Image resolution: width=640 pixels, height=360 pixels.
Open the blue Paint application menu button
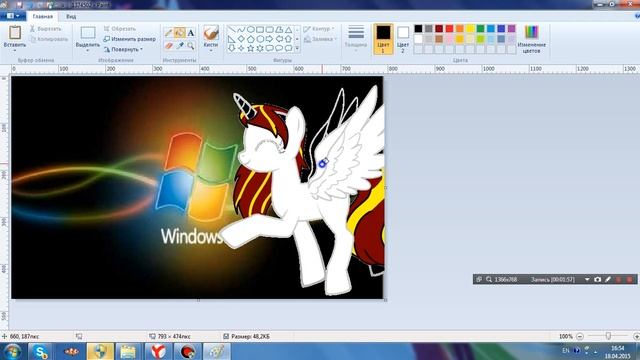click(x=13, y=16)
